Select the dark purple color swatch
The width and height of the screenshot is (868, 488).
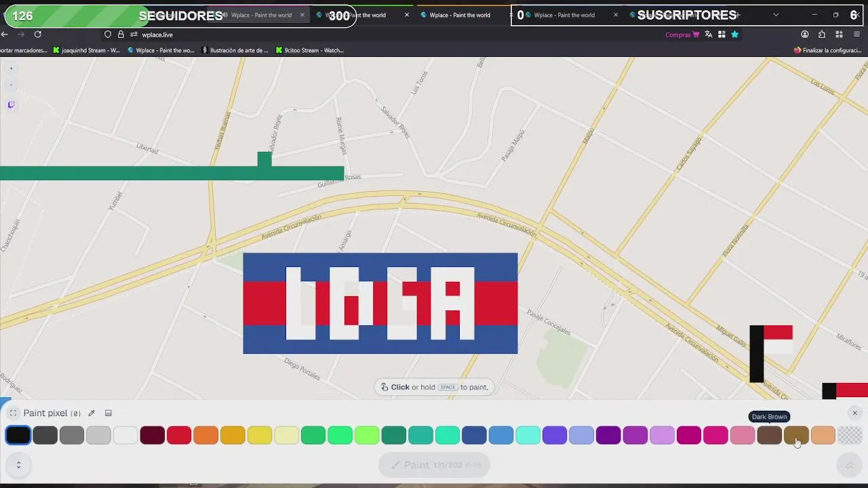coord(608,435)
